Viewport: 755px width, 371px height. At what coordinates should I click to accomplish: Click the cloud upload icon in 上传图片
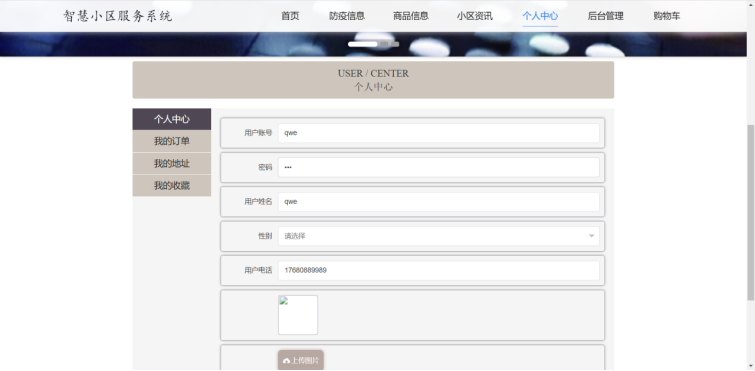pos(286,361)
